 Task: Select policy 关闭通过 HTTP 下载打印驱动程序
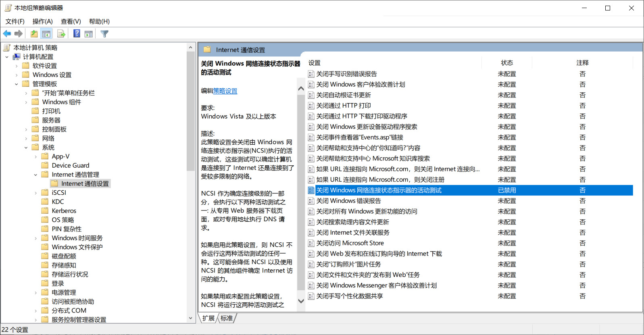pos(362,116)
